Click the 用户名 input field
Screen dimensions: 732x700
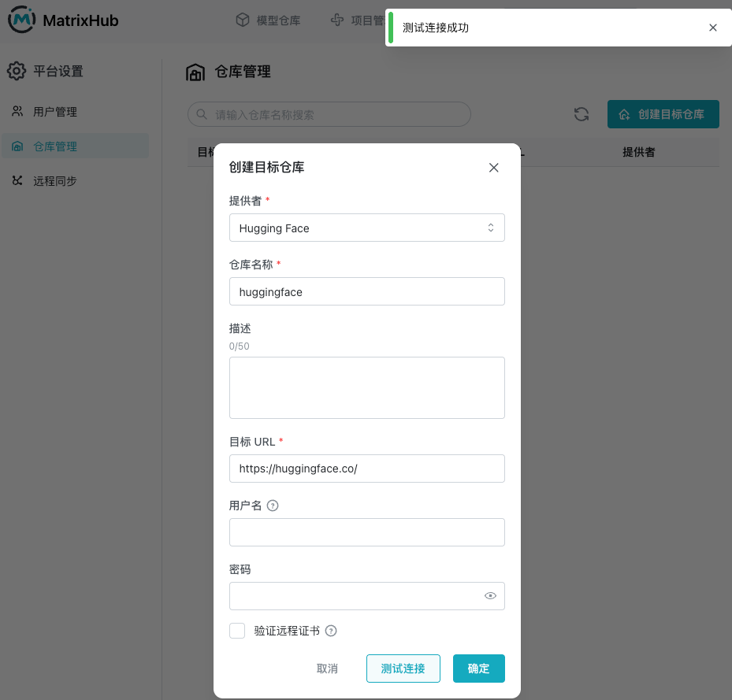click(367, 532)
